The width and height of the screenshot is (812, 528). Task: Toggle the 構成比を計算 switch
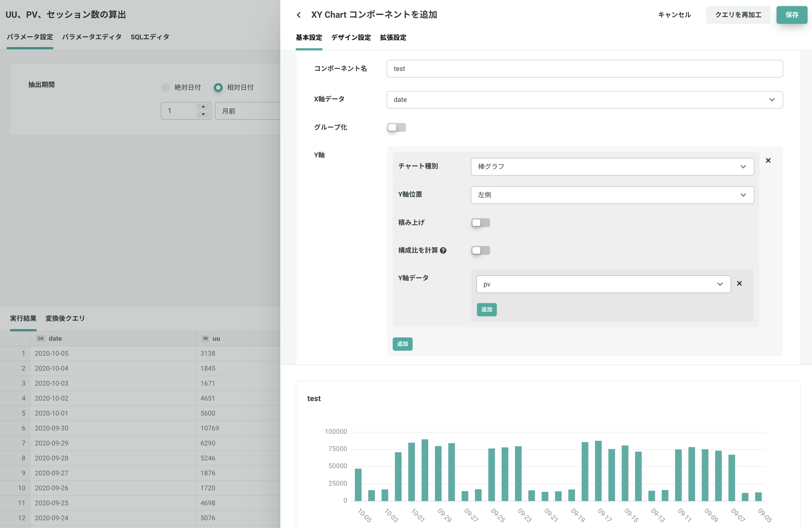(481, 250)
